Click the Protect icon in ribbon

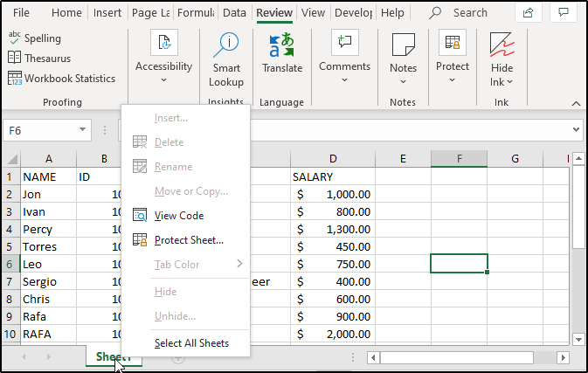tap(453, 42)
